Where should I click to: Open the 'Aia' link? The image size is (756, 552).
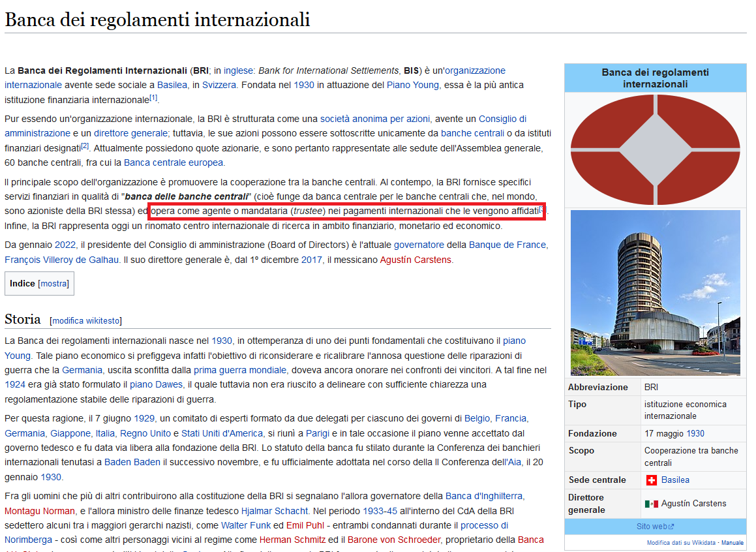tap(514, 463)
